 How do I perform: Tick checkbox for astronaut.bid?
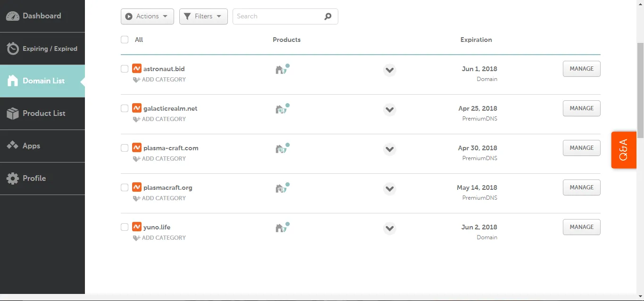coord(125,69)
